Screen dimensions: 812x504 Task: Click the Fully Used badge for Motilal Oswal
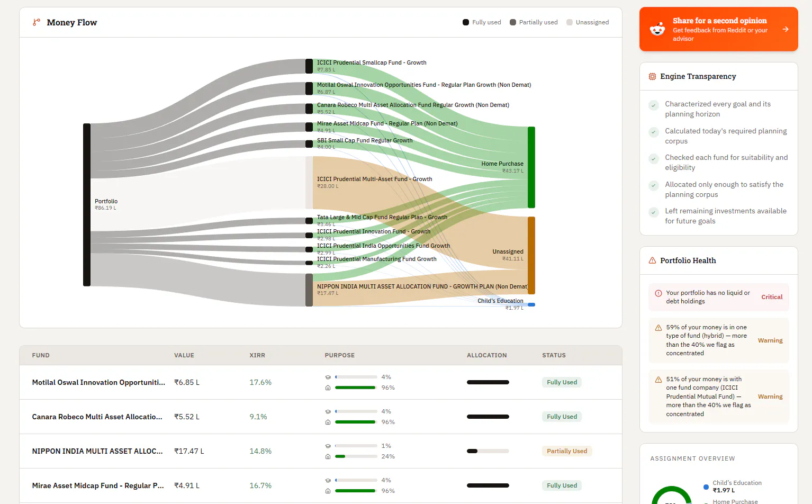click(x=562, y=382)
